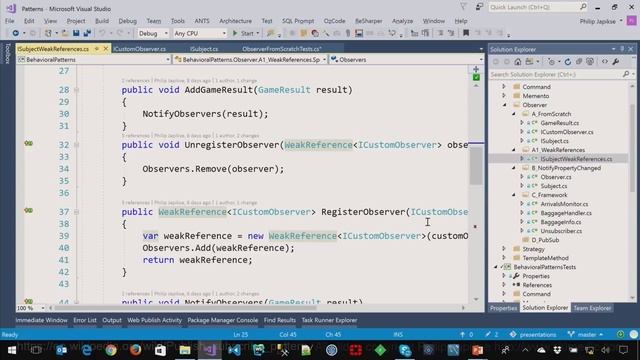Collapse the Observer folder node

pos(504,105)
